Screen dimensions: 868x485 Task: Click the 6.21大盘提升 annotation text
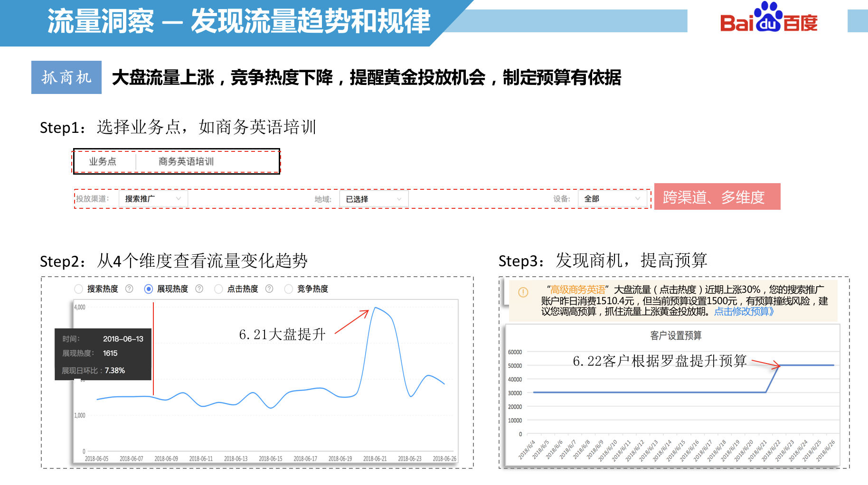(x=283, y=335)
